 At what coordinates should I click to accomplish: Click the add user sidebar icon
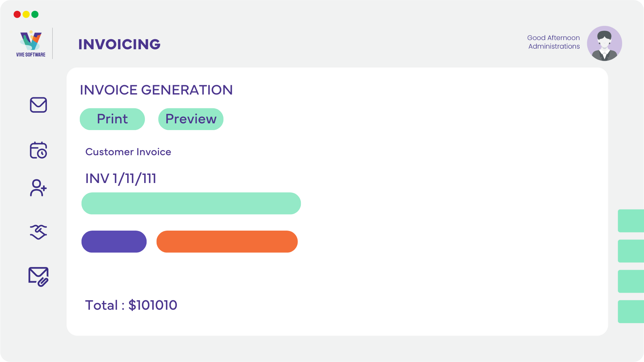coord(38,188)
